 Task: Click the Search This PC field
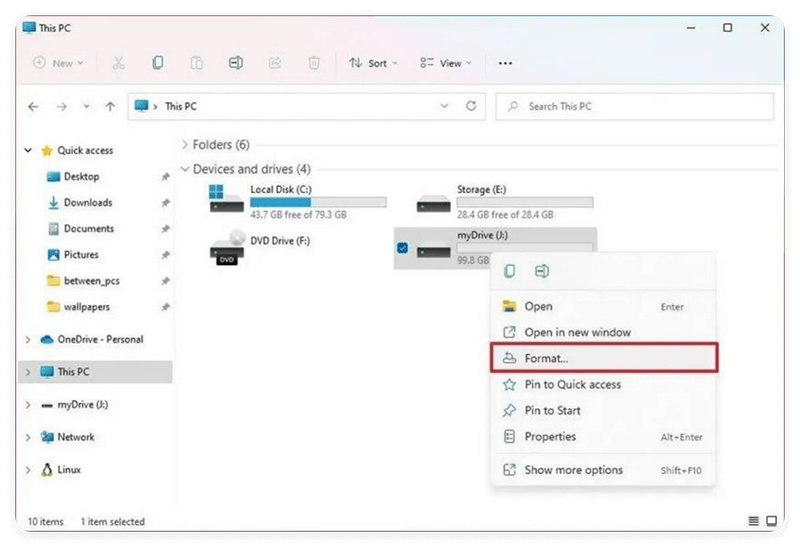click(635, 106)
